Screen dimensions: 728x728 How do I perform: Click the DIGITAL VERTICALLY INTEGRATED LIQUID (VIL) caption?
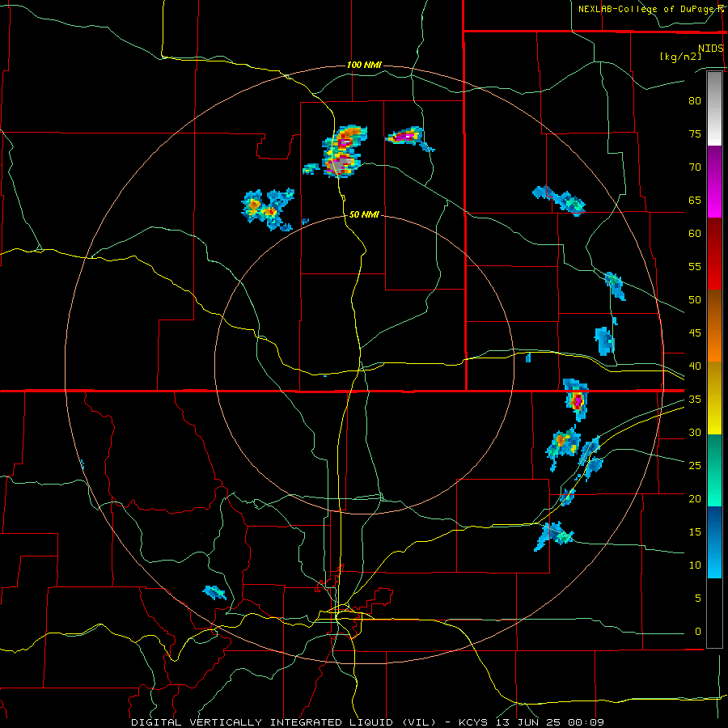[284, 722]
